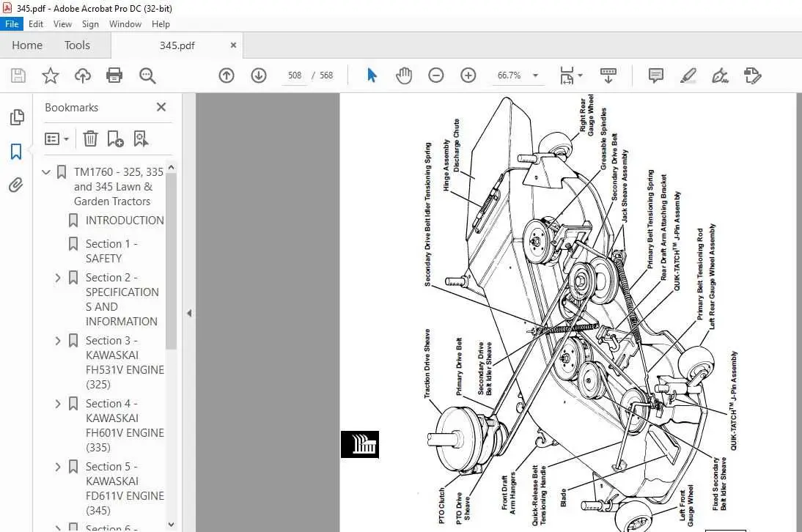Click the upload to cloud icon
The width and height of the screenshot is (802, 532).
click(x=82, y=75)
